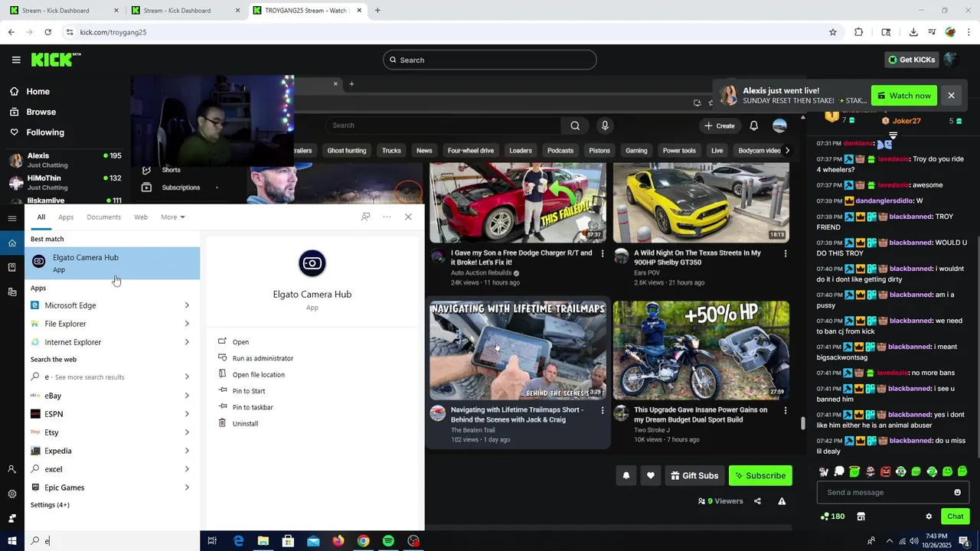Open Home in Kick sidebar
The image size is (980, 551).
coord(38,91)
